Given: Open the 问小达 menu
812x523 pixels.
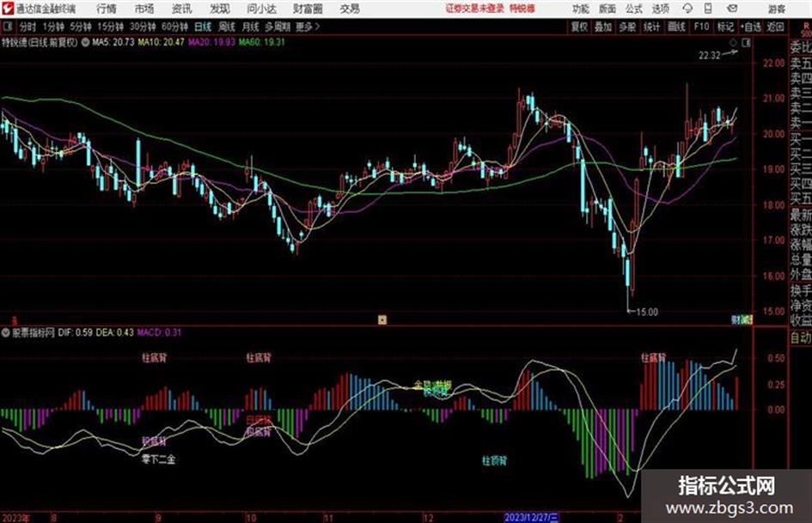Looking at the screenshot, I should pyautogui.click(x=261, y=9).
